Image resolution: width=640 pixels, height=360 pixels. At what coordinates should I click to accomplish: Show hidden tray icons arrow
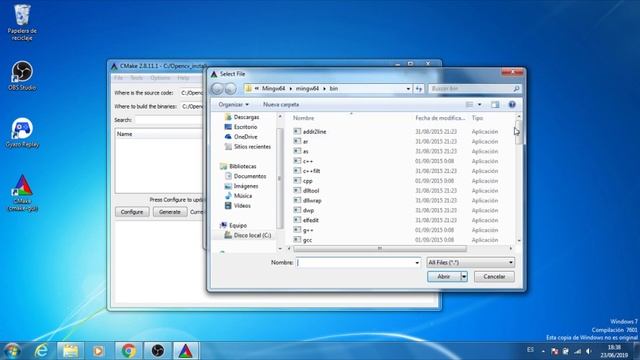(543, 351)
